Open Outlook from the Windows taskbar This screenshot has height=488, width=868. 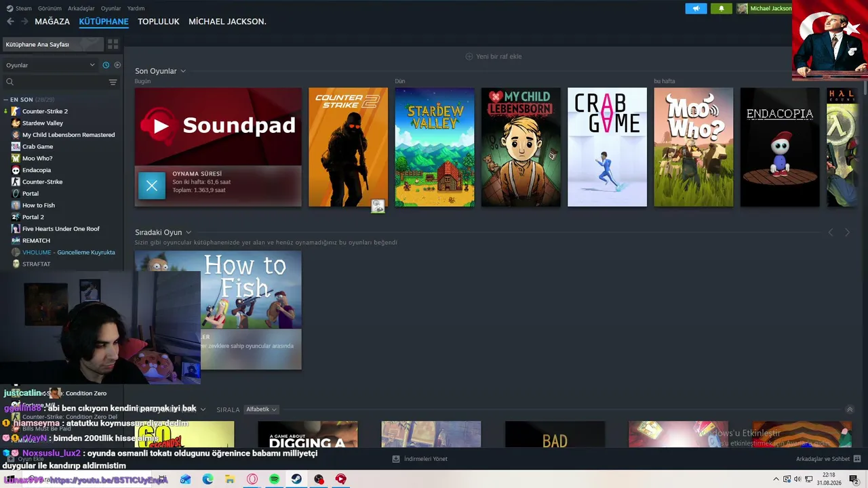coord(185,479)
